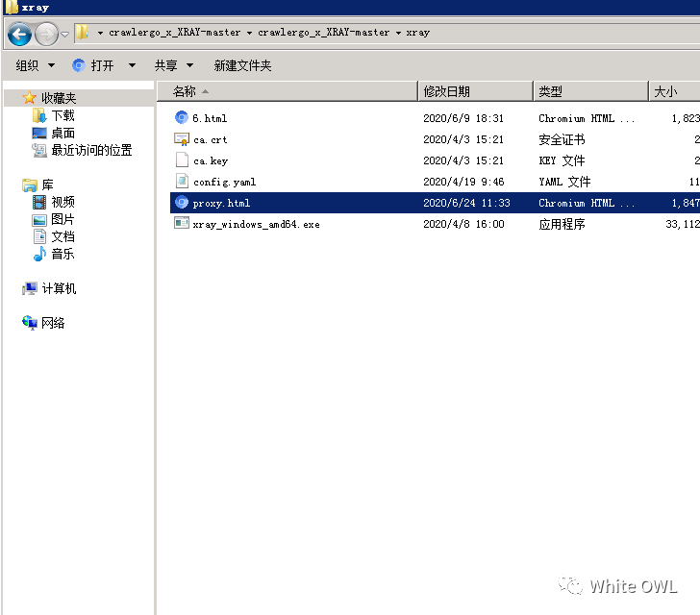Click 新建文件夹 button

point(242,65)
